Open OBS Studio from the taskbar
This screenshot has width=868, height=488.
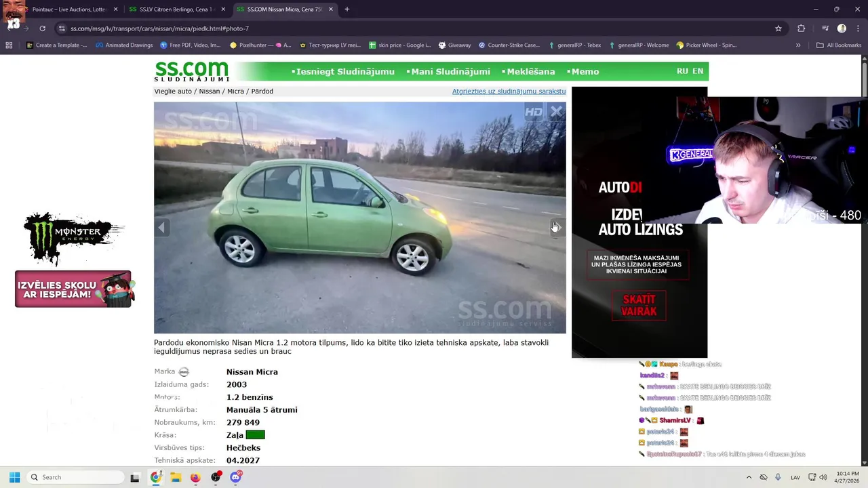(216, 477)
